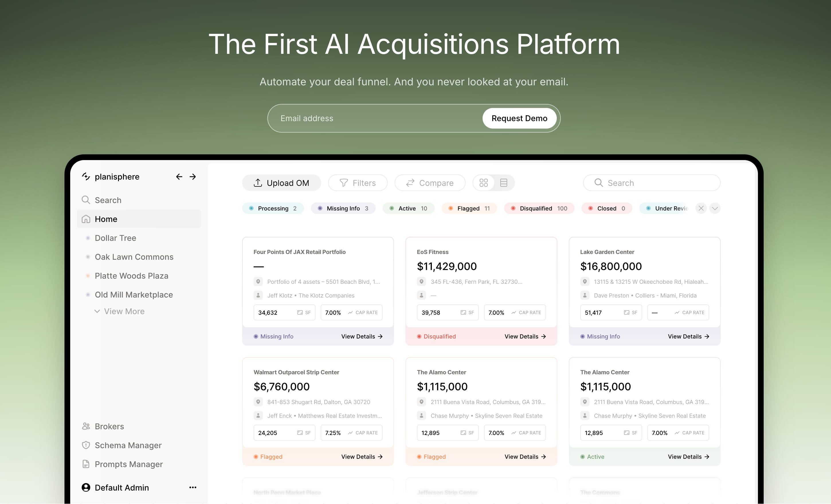Toggle the Flagged 11 status filter chip
The image size is (831, 504).
[469, 208]
